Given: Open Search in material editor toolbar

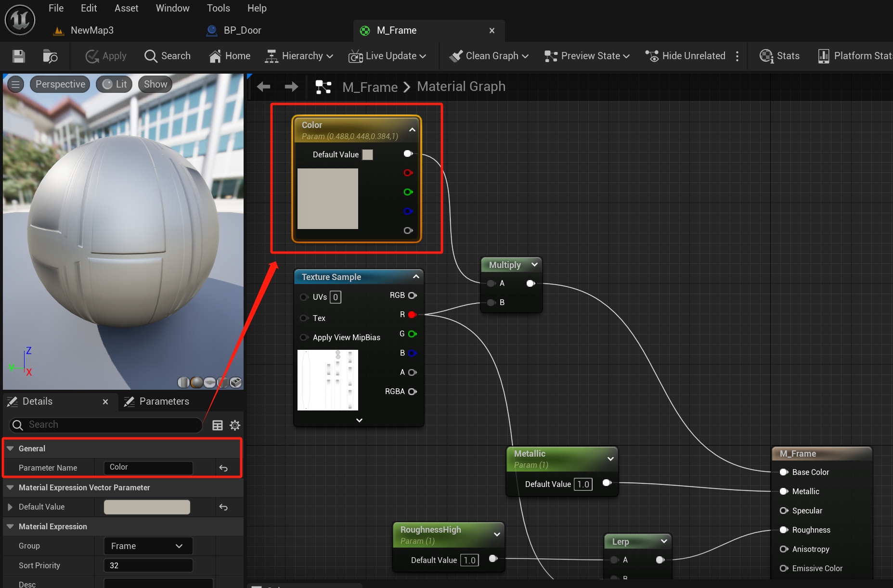Looking at the screenshot, I should click(x=168, y=56).
